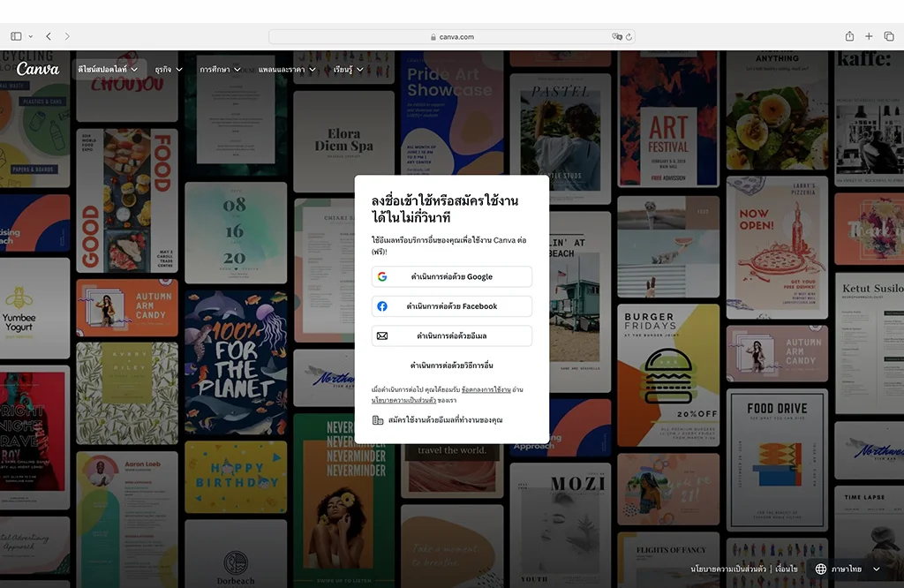Toggle the Safari sidebar icon
Viewport: 904px width, 588px height.
point(16,36)
